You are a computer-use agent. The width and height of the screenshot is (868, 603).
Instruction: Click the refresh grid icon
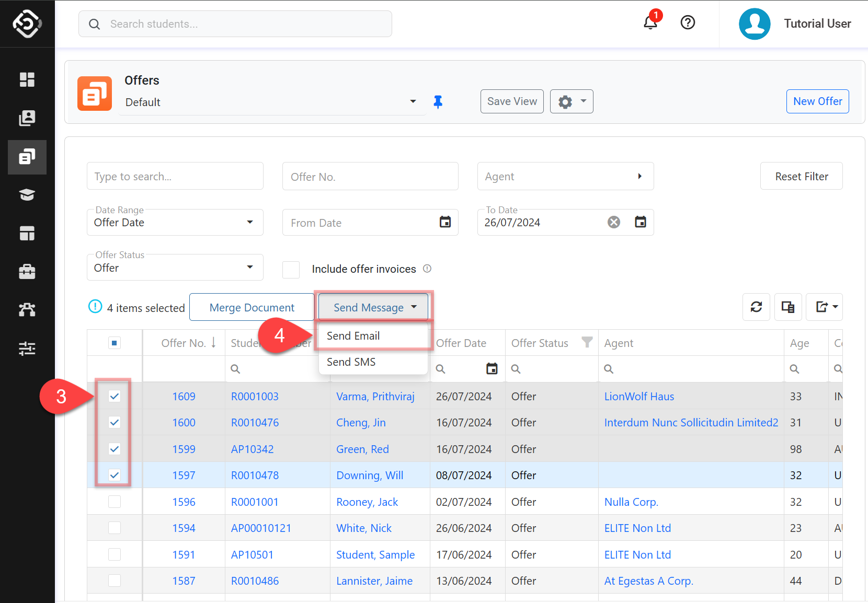[x=757, y=307]
